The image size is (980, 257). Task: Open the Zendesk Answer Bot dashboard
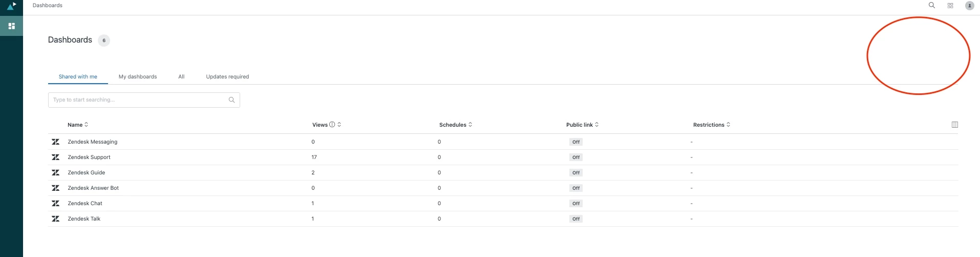93,188
